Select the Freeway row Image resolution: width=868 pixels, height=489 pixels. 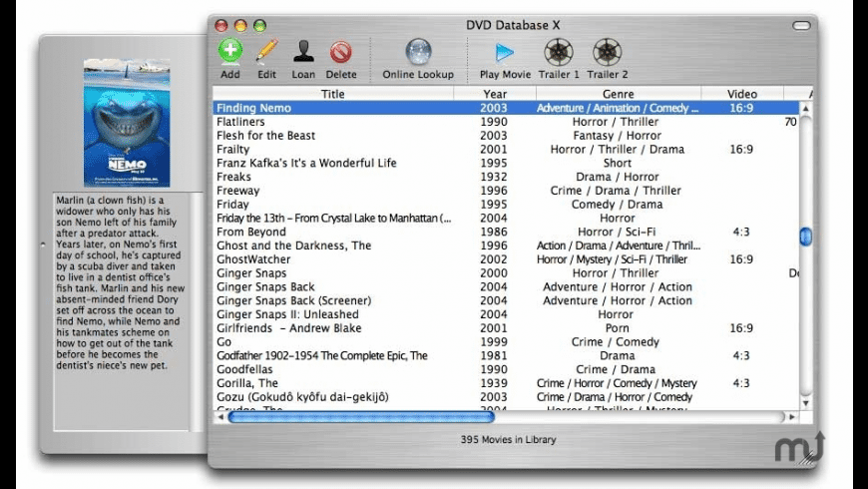(506, 191)
